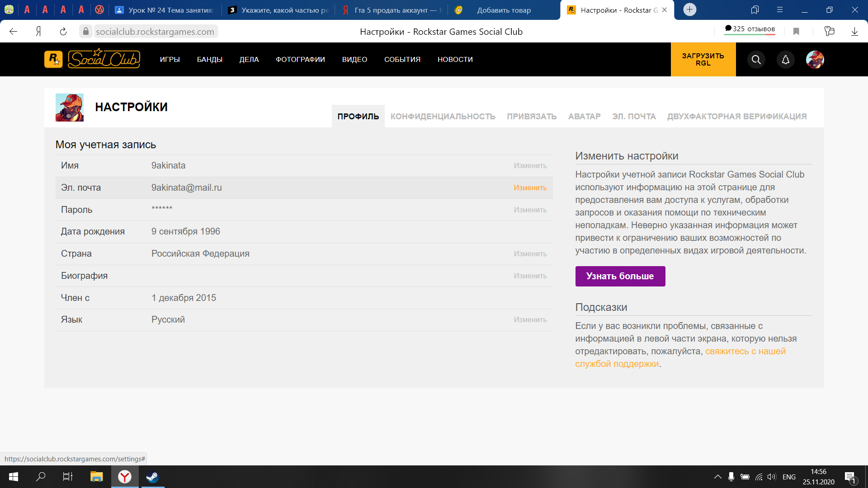Open Windows Start menu

click(14, 477)
